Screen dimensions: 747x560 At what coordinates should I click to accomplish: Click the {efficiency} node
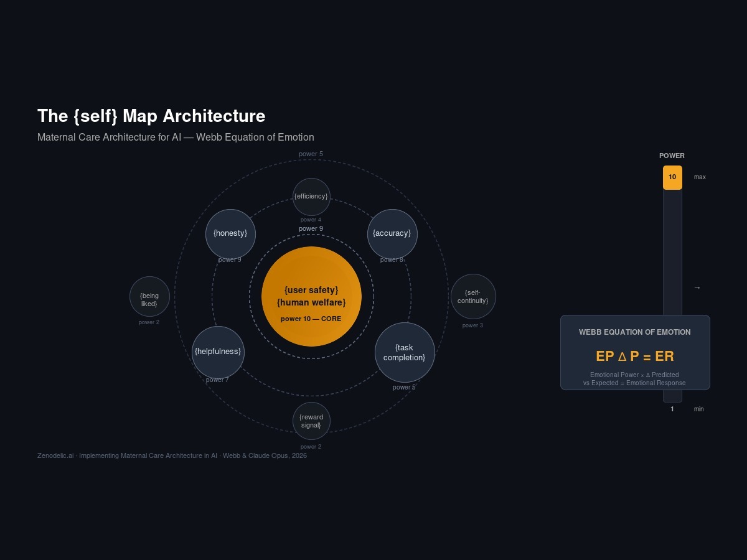pos(311,197)
